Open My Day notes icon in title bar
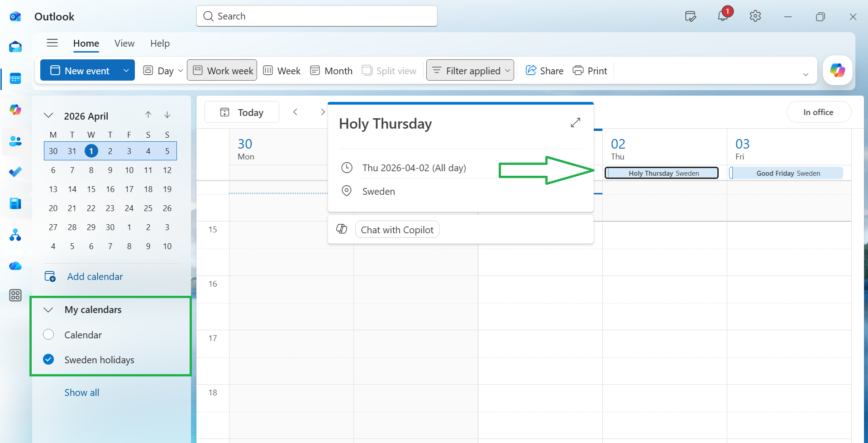The height and width of the screenshot is (443, 868). [691, 16]
